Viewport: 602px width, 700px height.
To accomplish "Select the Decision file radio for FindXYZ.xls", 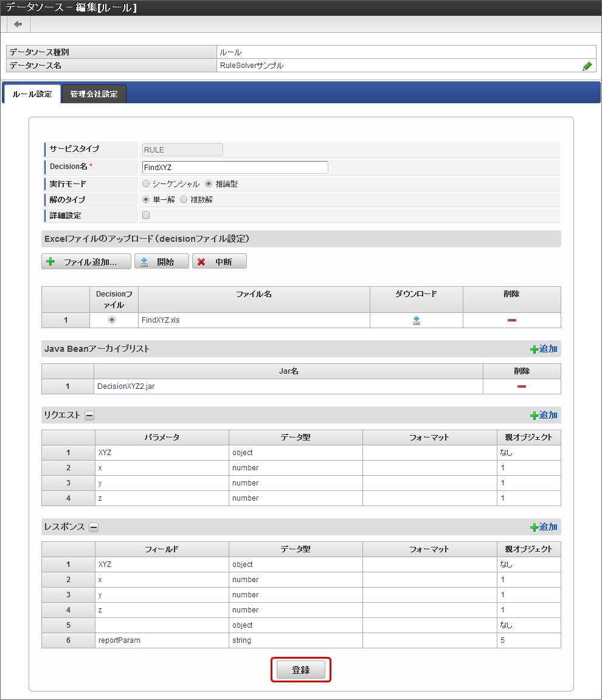I will coord(112,320).
